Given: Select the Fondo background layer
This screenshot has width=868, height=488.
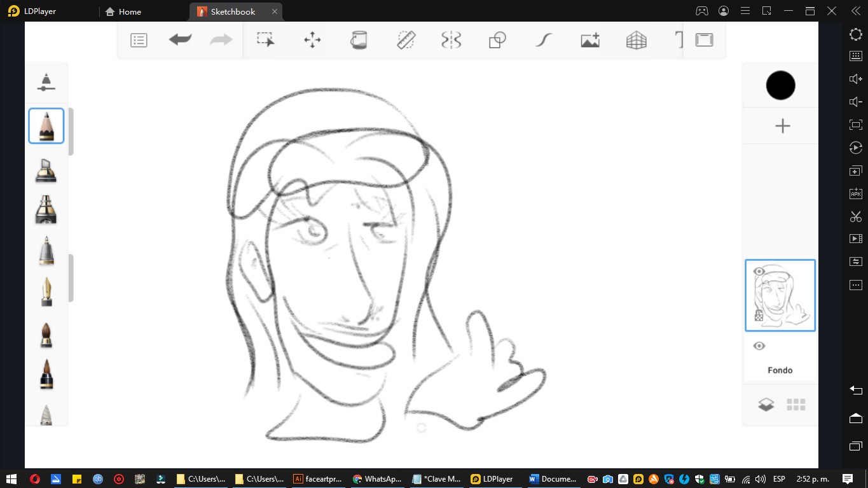Looking at the screenshot, I should coord(780,358).
